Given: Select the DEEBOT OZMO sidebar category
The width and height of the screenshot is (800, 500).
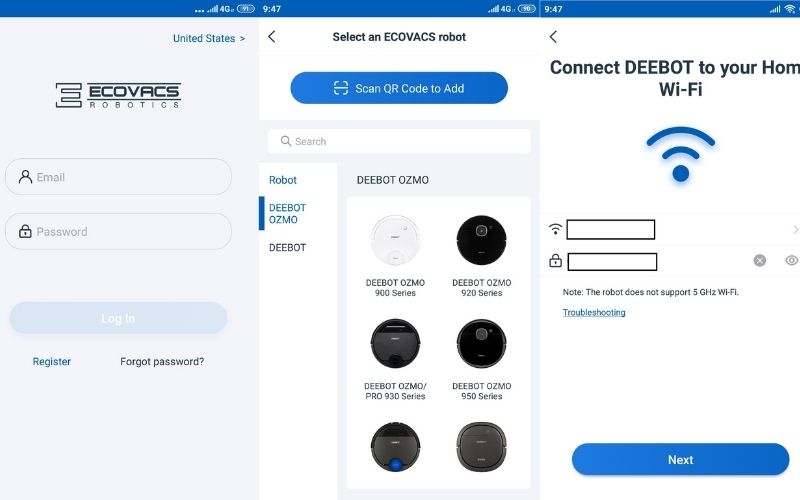Looking at the screenshot, I should pyautogui.click(x=287, y=213).
